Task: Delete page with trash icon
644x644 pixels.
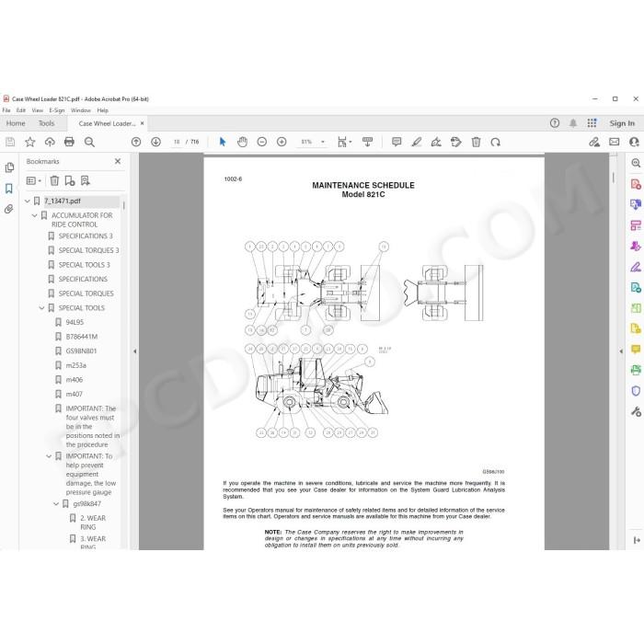Action: pyautogui.click(x=476, y=142)
